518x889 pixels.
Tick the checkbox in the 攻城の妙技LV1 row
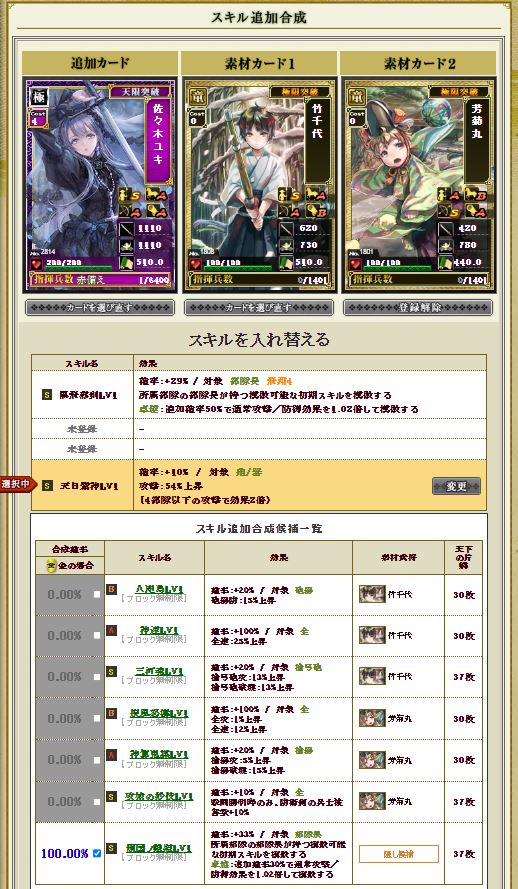[97, 802]
